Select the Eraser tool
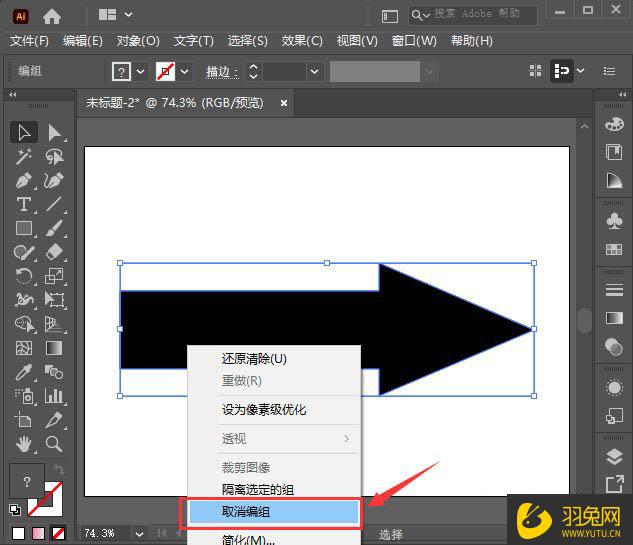Image resolution: width=633 pixels, height=545 pixels. pyautogui.click(x=54, y=252)
